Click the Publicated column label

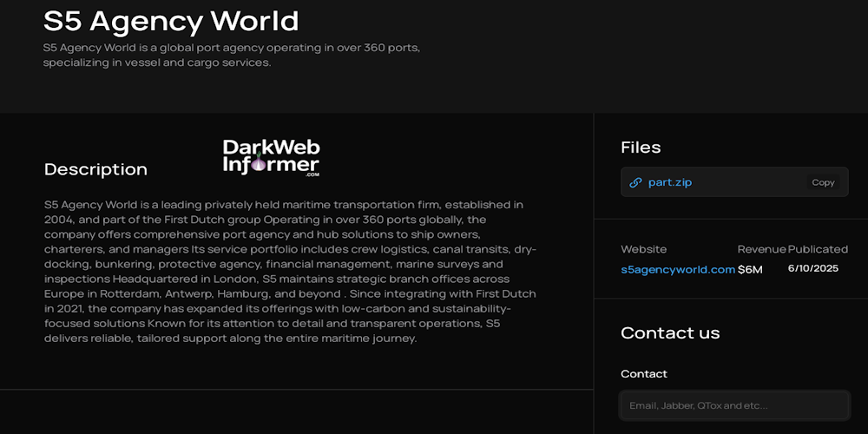[818, 249]
